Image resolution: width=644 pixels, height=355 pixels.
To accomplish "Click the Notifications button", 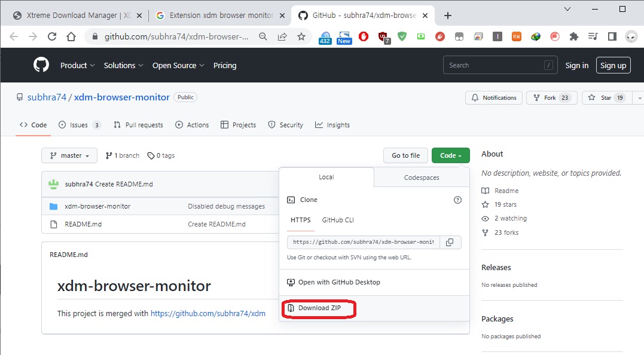I will [x=494, y=97].
